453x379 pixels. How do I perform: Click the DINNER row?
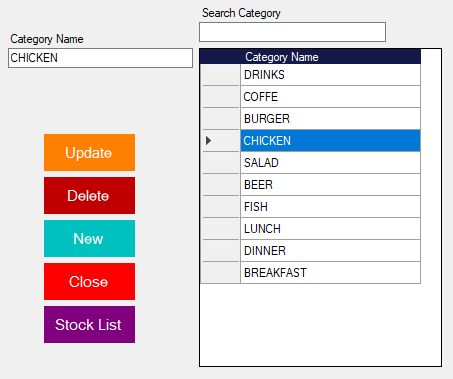click(330, 251)
